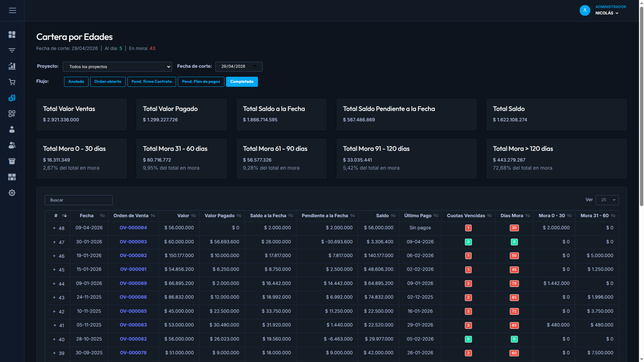Viewport: 644px width, 362px height.
Task: Click the user avatar icon
Action: point(585,10)
